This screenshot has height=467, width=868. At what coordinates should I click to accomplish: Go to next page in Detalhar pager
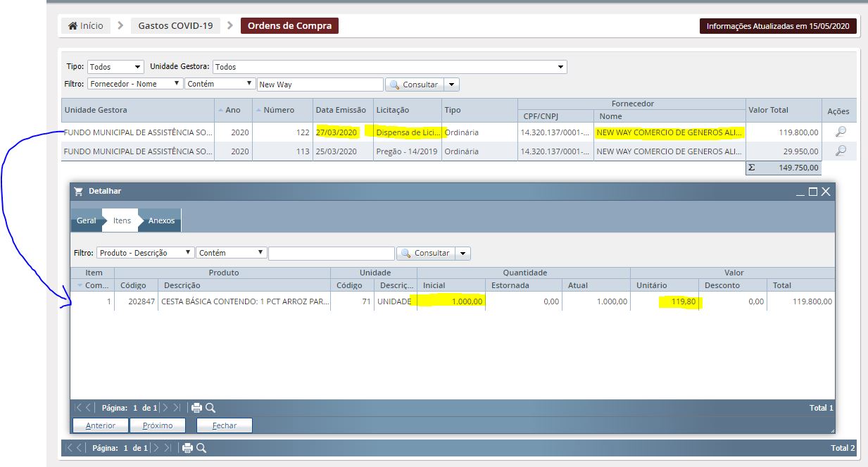point(165,408)
